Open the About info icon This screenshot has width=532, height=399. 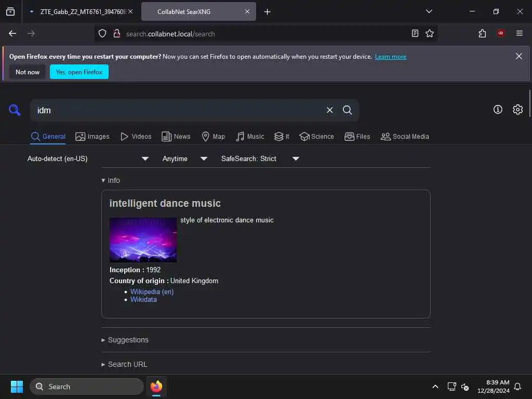click(498, 109)
